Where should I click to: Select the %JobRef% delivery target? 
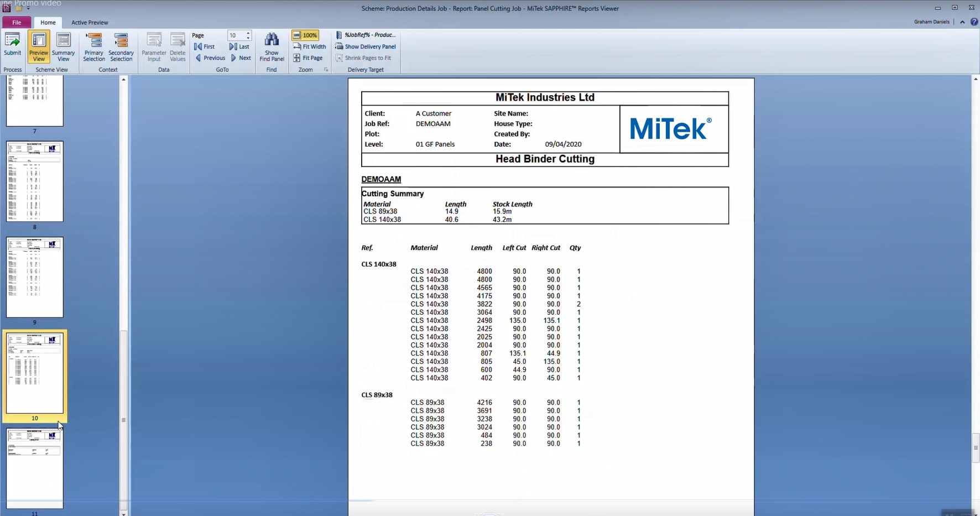[366, 35]
